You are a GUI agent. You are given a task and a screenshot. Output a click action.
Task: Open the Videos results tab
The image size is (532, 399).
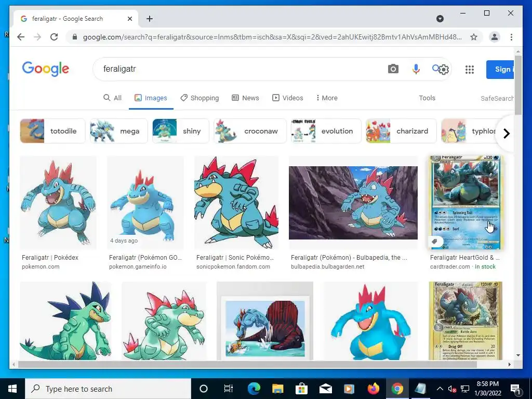(288, 98)
